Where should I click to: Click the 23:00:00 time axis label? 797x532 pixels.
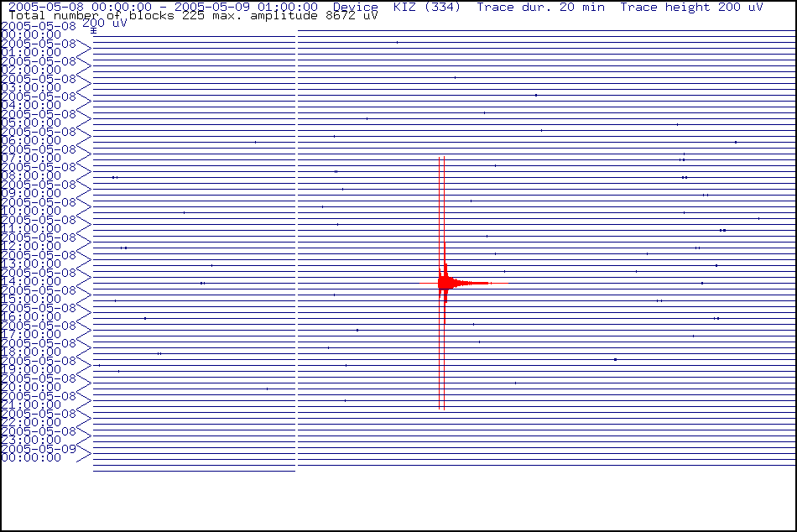pos(31,440)
